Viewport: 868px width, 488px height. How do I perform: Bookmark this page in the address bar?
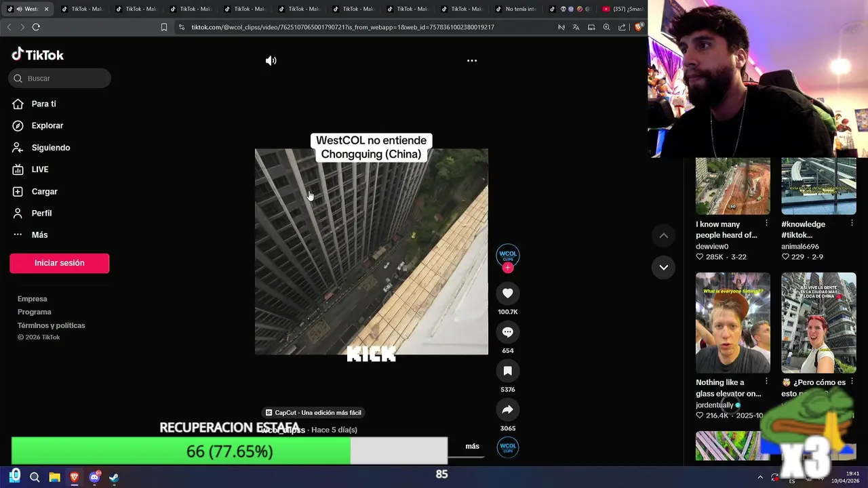[x=164, y=27]
